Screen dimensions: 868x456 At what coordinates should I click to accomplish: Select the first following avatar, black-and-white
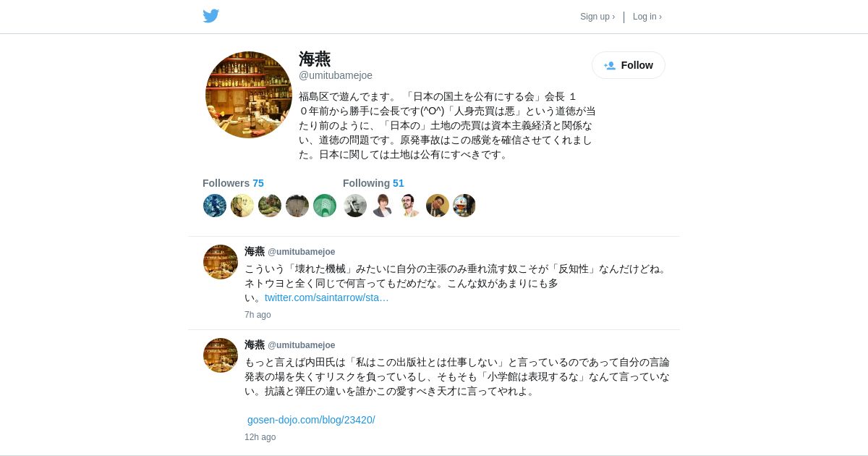355,206
